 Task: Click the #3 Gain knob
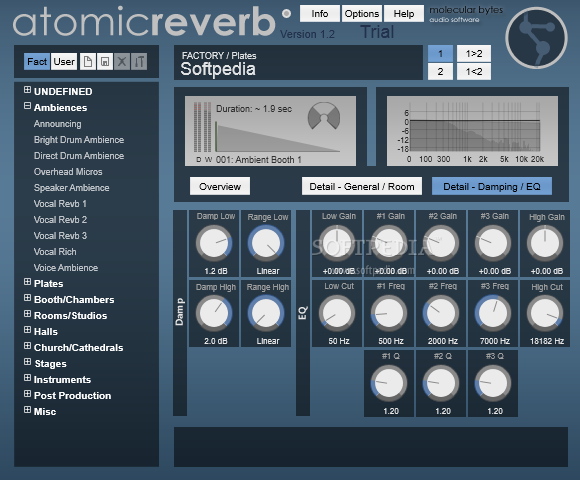pyautogui.click(x=493, y=243)
